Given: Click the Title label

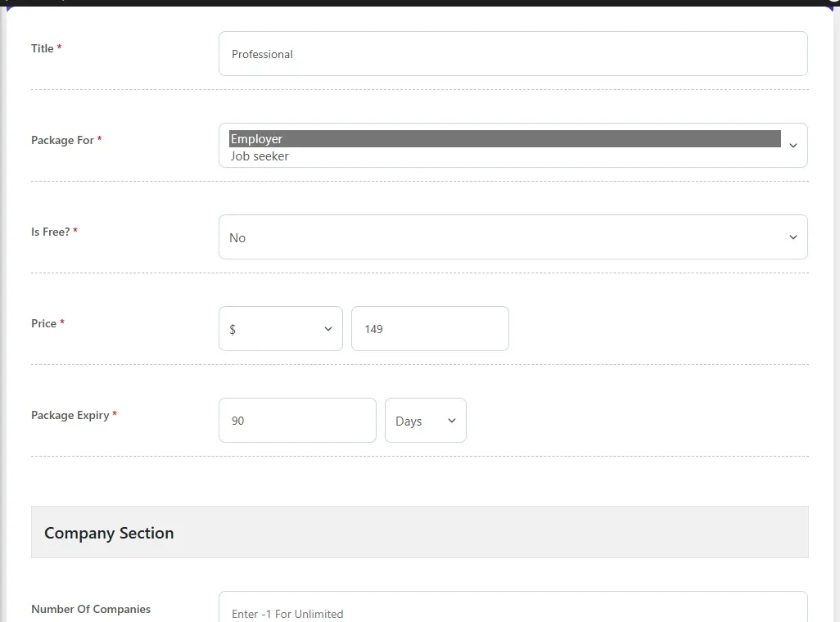Looking at the screenshot, I should [43, 49].
